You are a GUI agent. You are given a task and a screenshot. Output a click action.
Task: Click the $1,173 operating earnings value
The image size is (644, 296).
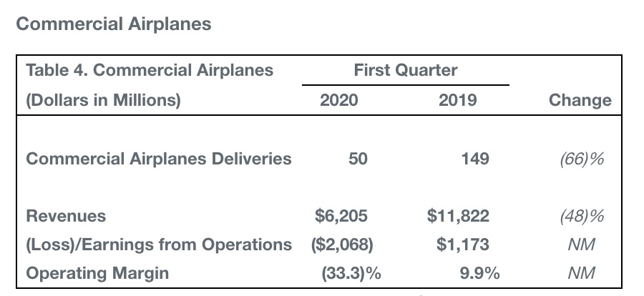(462, 245)
